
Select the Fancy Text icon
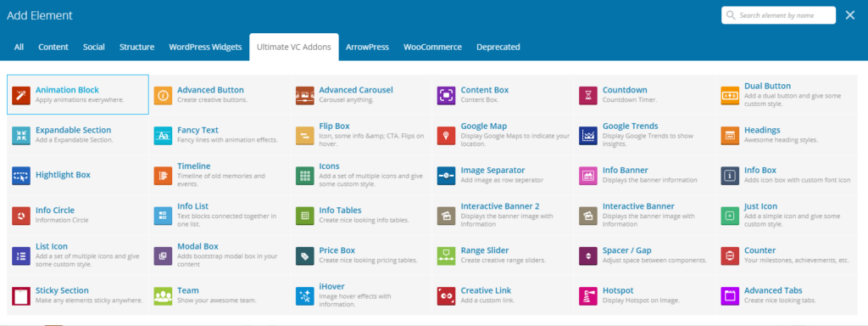163,135
